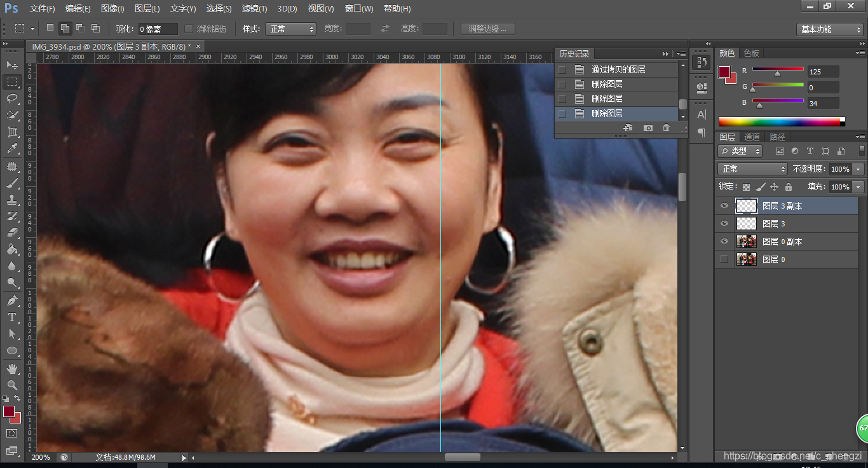868x468 pixels.
Task: Click the foreground color swatch in Color panel
Action: point(724,71)
